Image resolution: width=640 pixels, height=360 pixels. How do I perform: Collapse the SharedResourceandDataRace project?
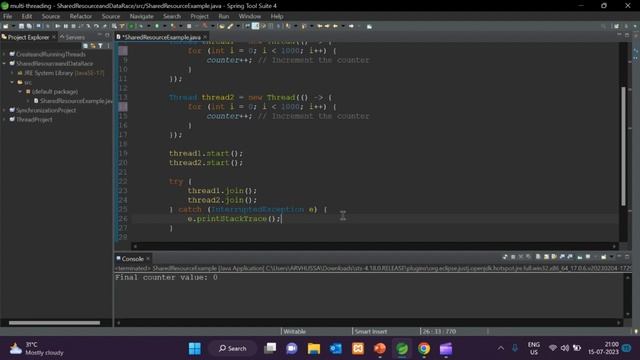coord(4,63)
